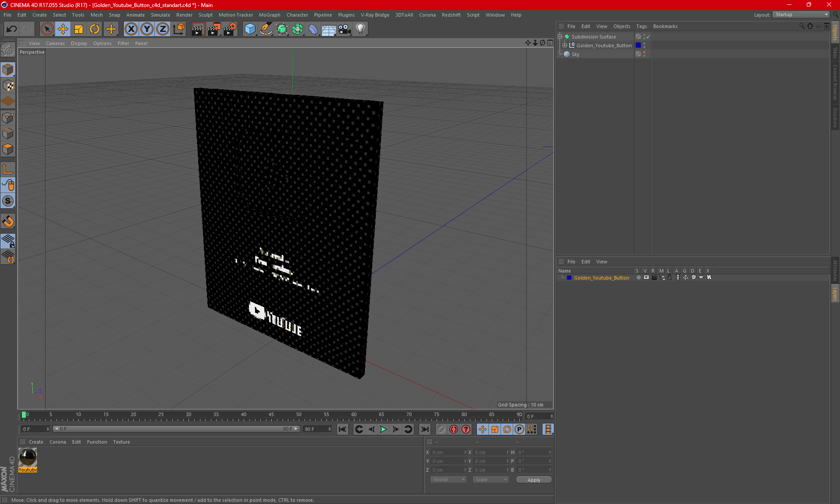Add Subdivision Surface generator icon
840x504 pixels.
282,29
